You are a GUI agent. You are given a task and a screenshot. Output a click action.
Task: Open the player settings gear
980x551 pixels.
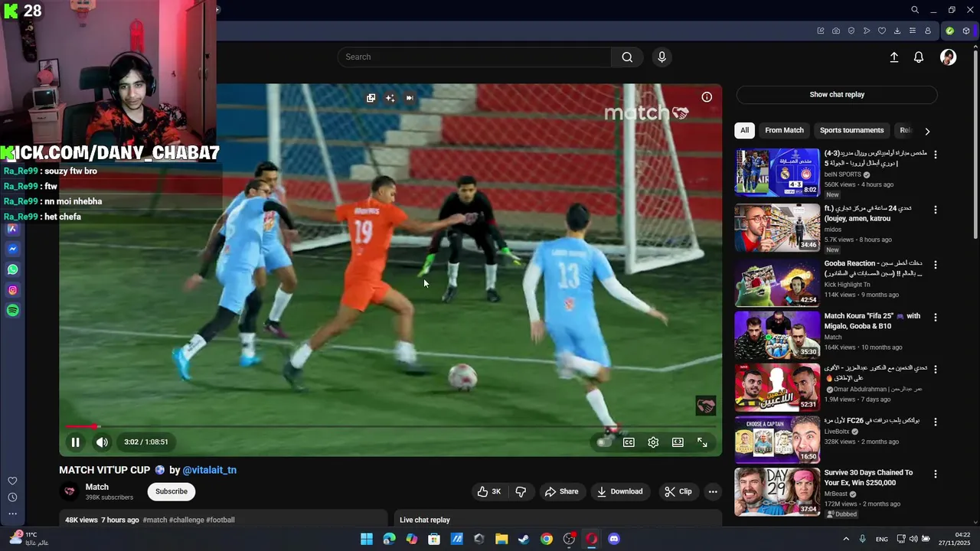tap(653, 442)
